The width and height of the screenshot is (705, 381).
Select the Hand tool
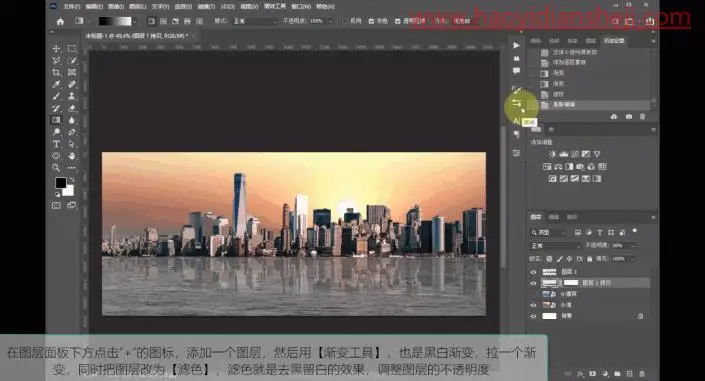click(x=72, y=156)
